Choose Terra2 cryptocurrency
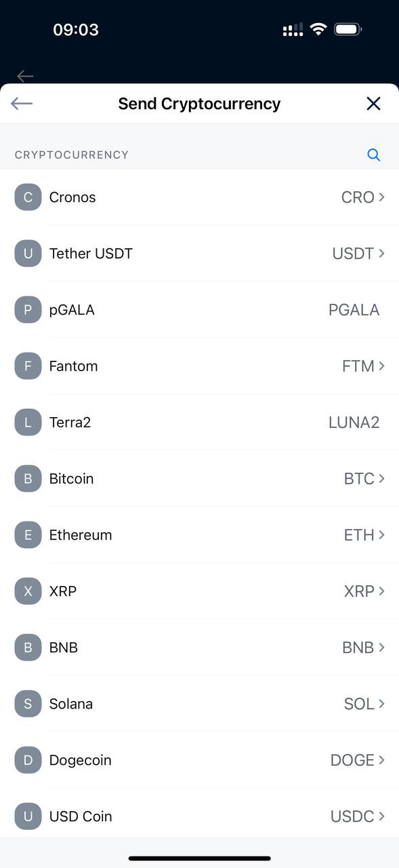Viewport: 399px width, 868px height. [x=199, y=422]
